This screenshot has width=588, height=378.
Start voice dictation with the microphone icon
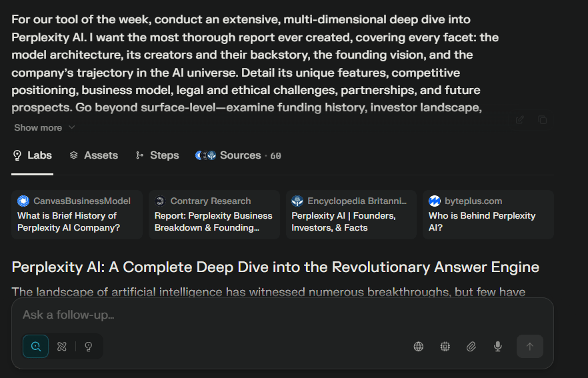pyautogui.click(x=497, y=347)
